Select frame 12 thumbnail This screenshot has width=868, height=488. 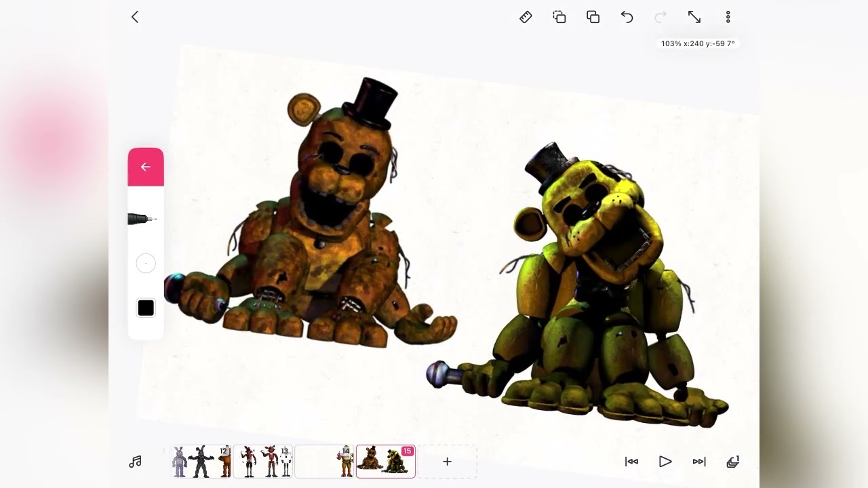(x=202, y=462)
